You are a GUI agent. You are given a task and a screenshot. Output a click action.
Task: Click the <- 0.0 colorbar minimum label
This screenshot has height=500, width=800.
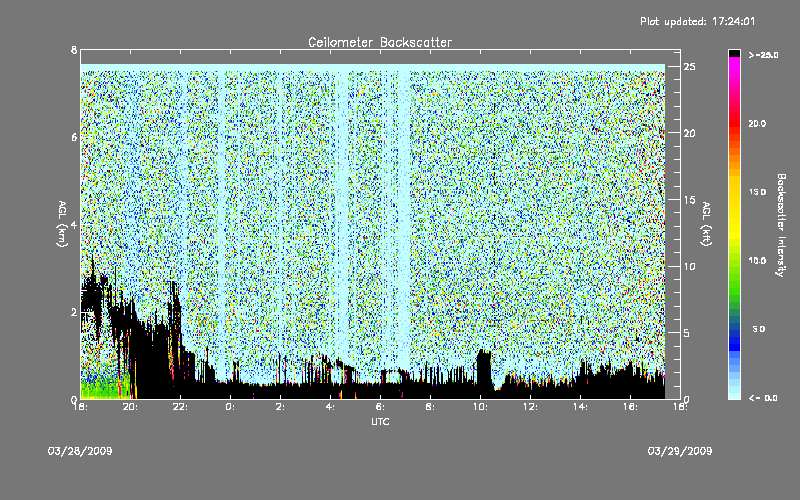point(763,398)
